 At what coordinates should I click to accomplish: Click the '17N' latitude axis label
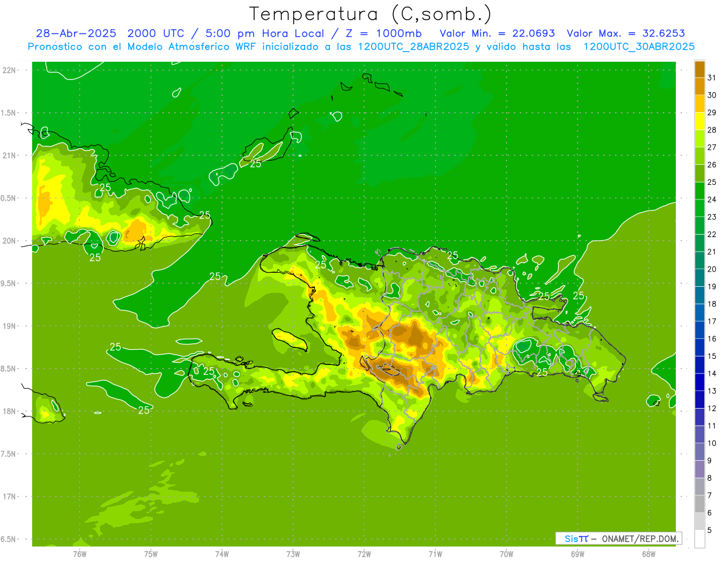10,497
